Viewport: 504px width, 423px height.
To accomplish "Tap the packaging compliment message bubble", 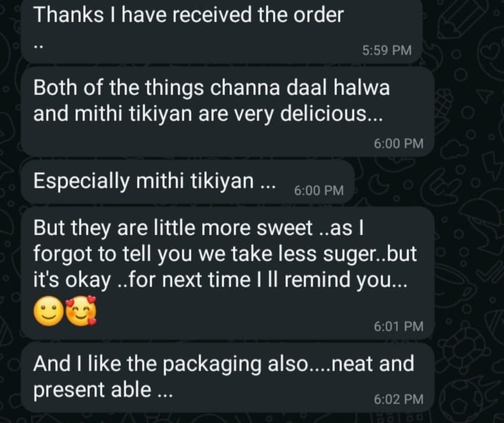I will [x=227, y=377].
